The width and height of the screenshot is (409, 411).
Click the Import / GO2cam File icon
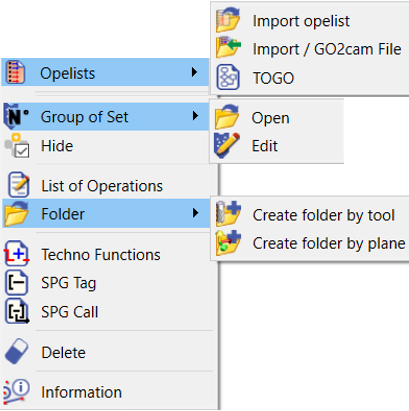[228, 48]
